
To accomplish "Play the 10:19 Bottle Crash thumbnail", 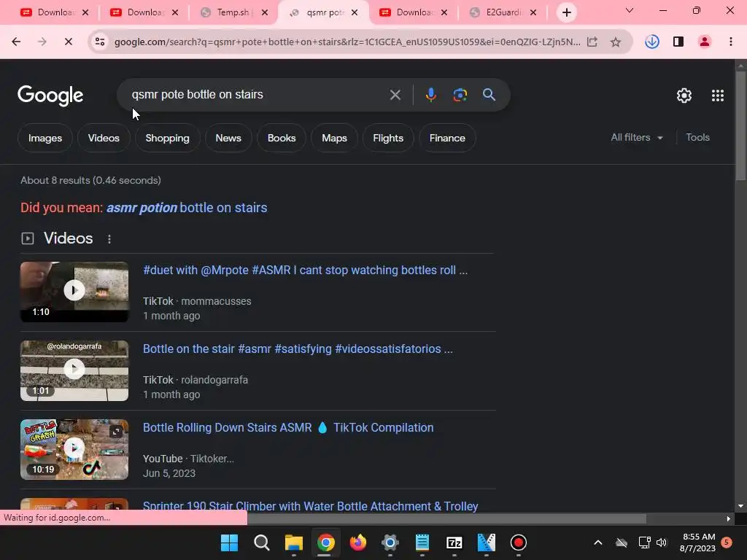I will 74,449.
